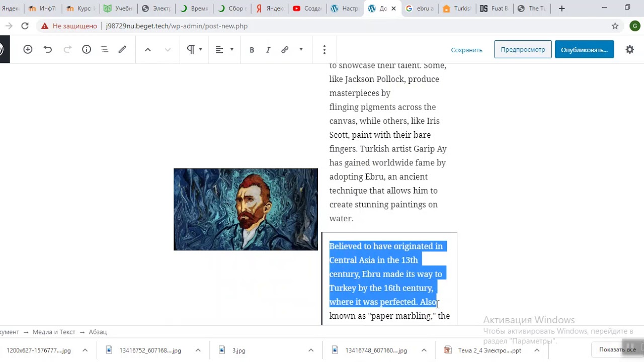This screenshot has height=362, width=644.
Task: Open the Тема 2_4 Электро ppt download
Action: pos(490,350)
